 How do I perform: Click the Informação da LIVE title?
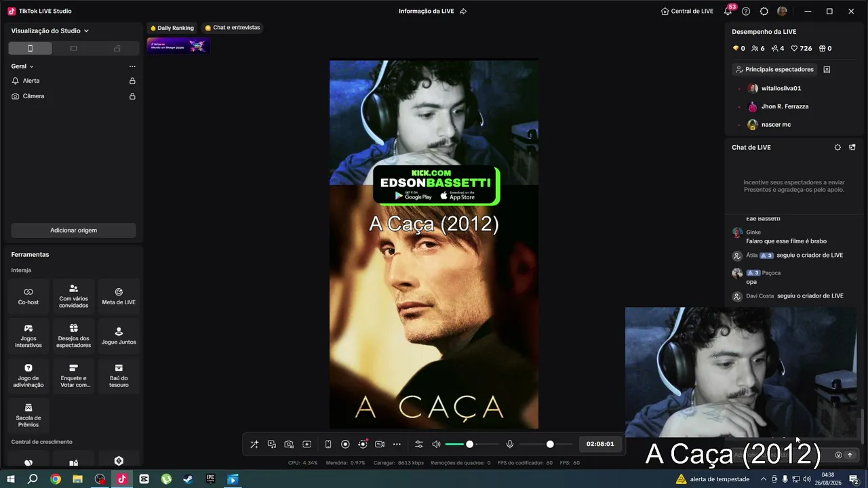(428, 11)
